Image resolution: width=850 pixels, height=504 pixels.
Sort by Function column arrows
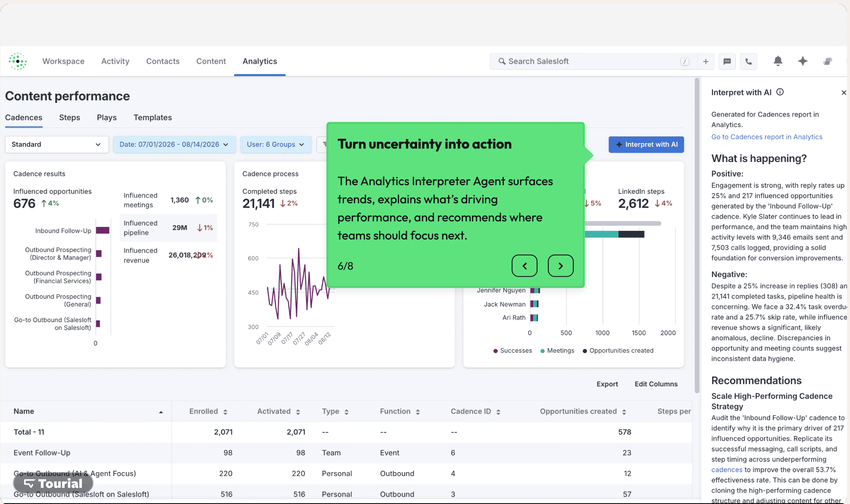(418, 412)
